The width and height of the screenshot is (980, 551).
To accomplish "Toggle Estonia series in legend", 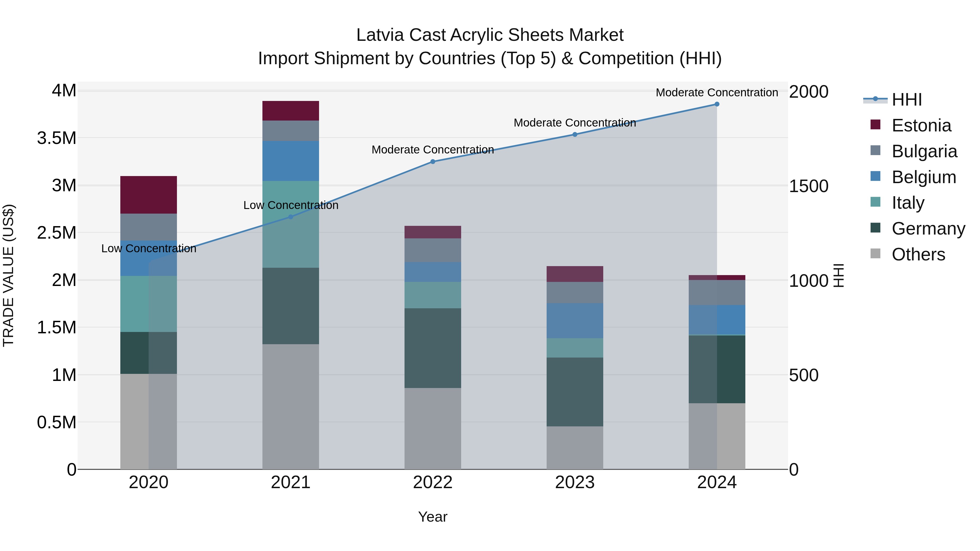I will click(911, 125).
